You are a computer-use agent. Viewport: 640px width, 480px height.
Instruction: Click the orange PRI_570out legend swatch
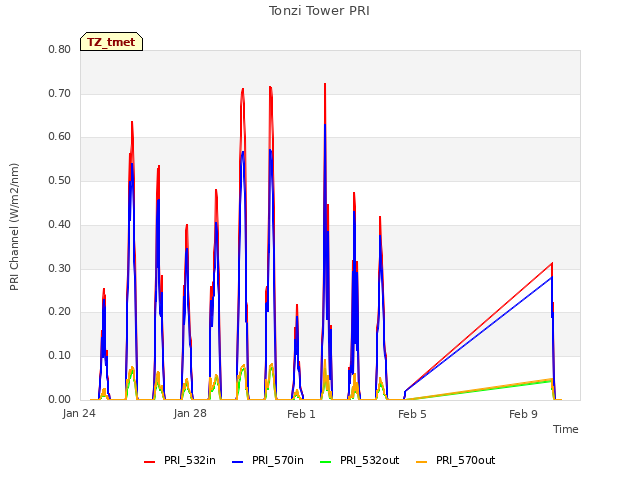pos(422,462)
